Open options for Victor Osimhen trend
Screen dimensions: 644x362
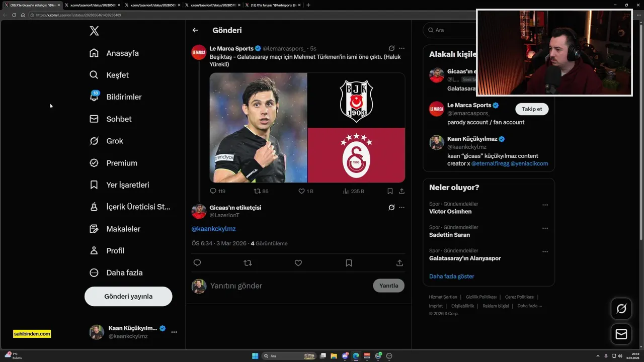[545, 205]
